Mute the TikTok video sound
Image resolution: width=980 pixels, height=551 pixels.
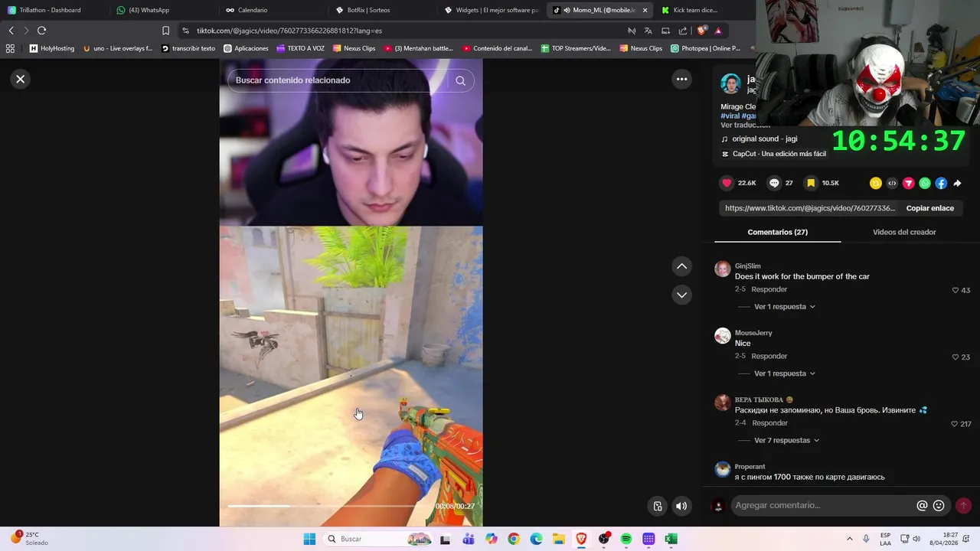click(x=681, y=506)
